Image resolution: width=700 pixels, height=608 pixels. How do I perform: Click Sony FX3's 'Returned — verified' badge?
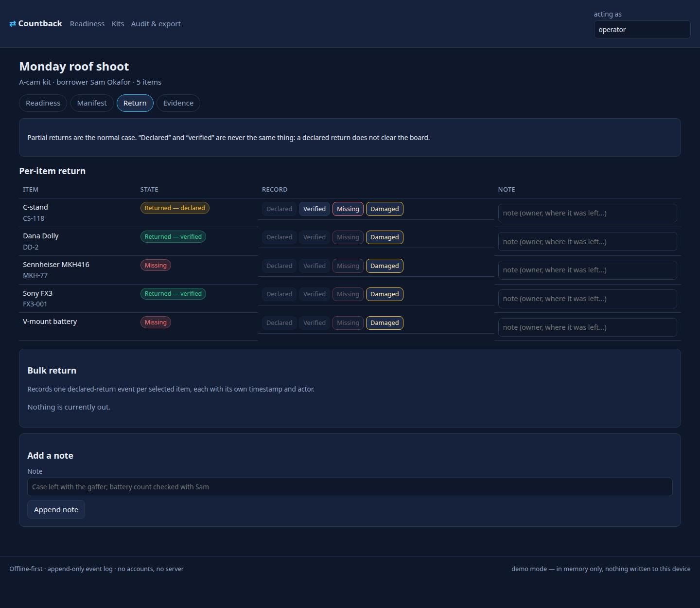click(x=173, y=294)
